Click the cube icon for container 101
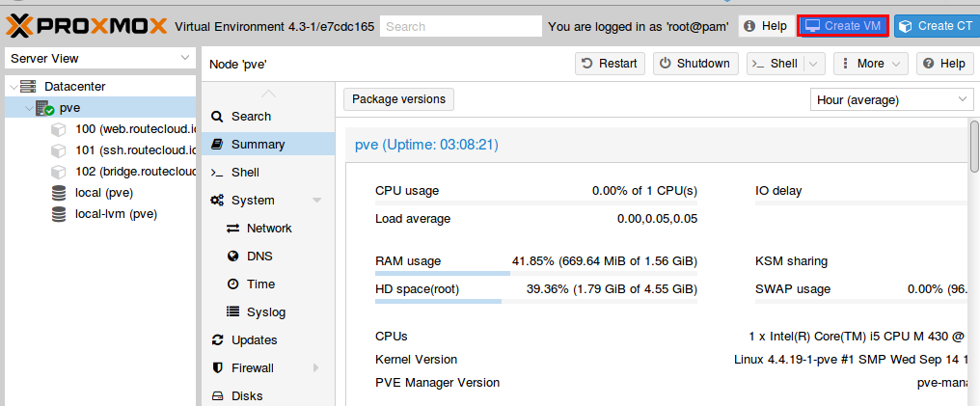Screen dimensions: 980x406 coord(58,150)
